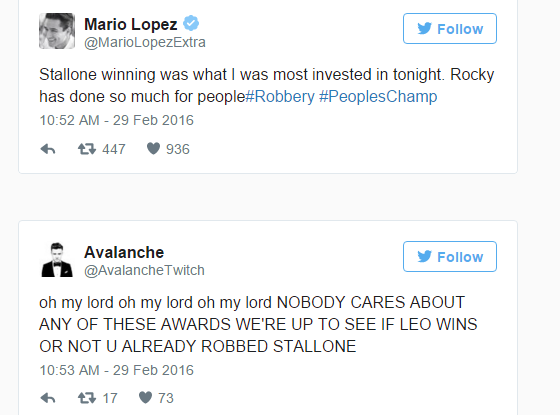Open the @MarioLopezExtra handle

[145, 42]
